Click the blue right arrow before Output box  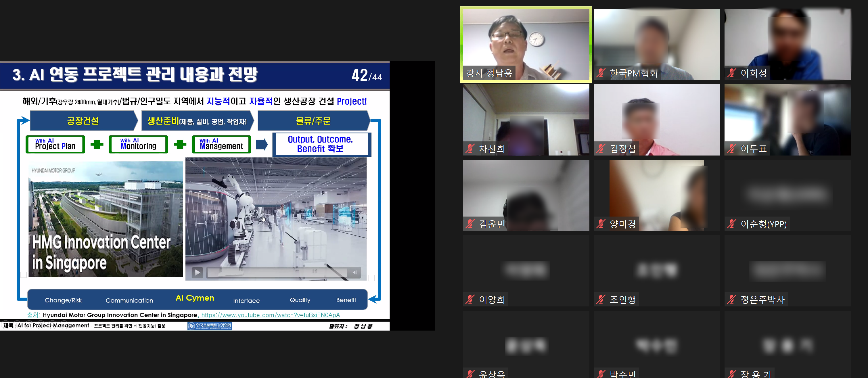pos(262,145)
